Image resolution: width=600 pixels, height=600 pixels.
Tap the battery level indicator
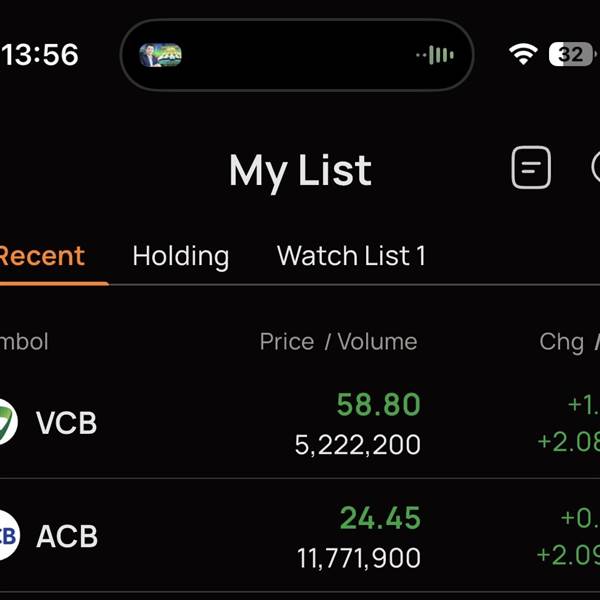pyautogui.click(x=571, y=54)
